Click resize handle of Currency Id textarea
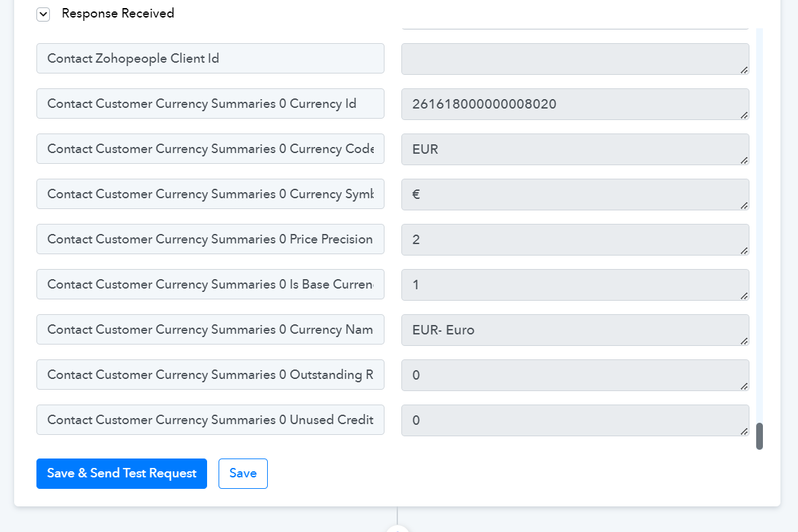This screenshot has width=798, height=532. point(744,115)
